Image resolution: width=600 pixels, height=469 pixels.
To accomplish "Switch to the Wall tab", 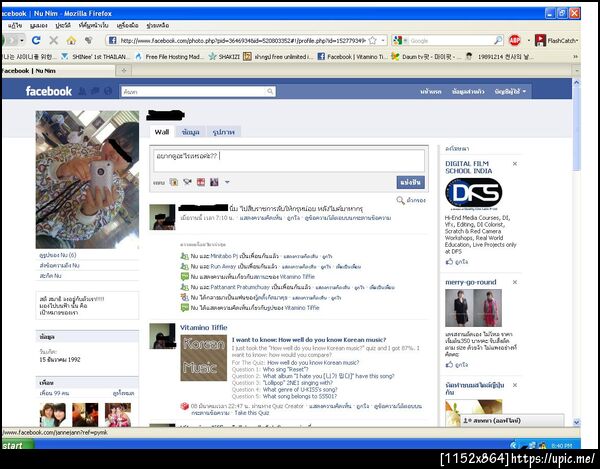I will pos(161,132).
